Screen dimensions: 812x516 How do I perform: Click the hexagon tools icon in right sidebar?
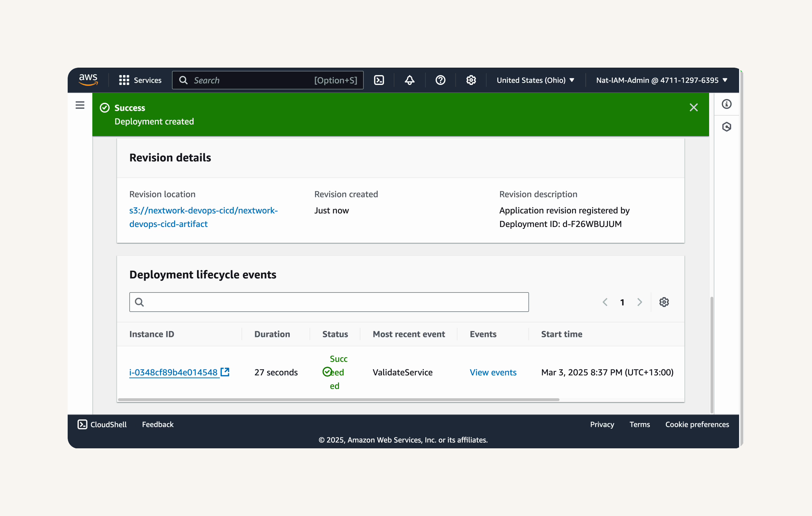[727, 127]
